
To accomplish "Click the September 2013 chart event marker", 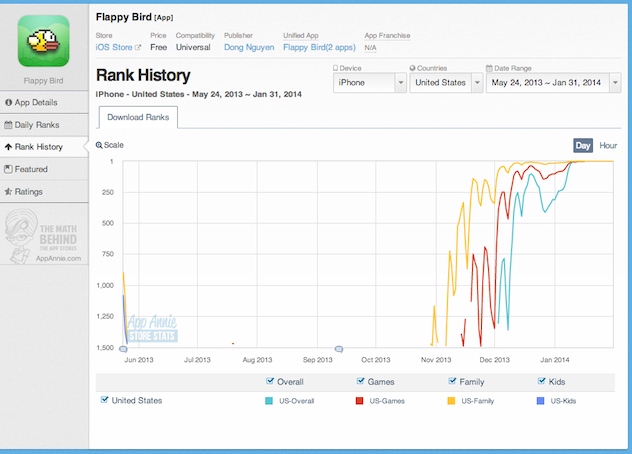I will [339, 349].
